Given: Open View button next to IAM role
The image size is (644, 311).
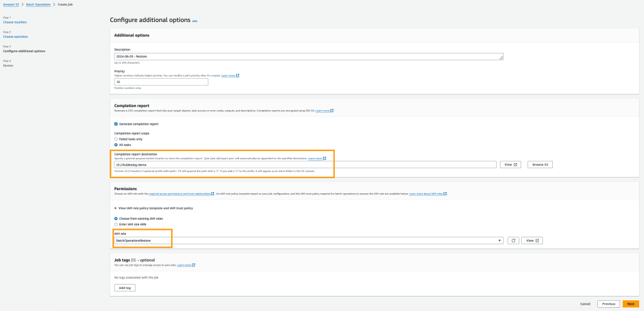Looking at the screenshot, I should pyautogui.click(x=532, y=240).
